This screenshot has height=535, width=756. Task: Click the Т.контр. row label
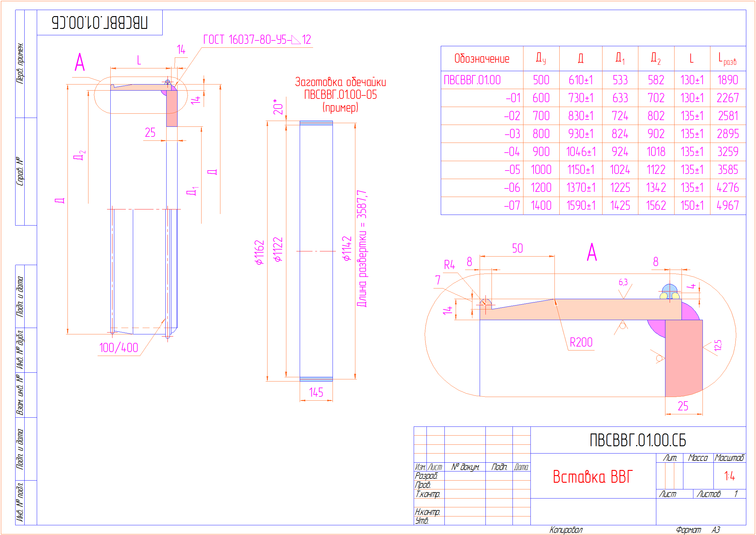pos(428,494)
